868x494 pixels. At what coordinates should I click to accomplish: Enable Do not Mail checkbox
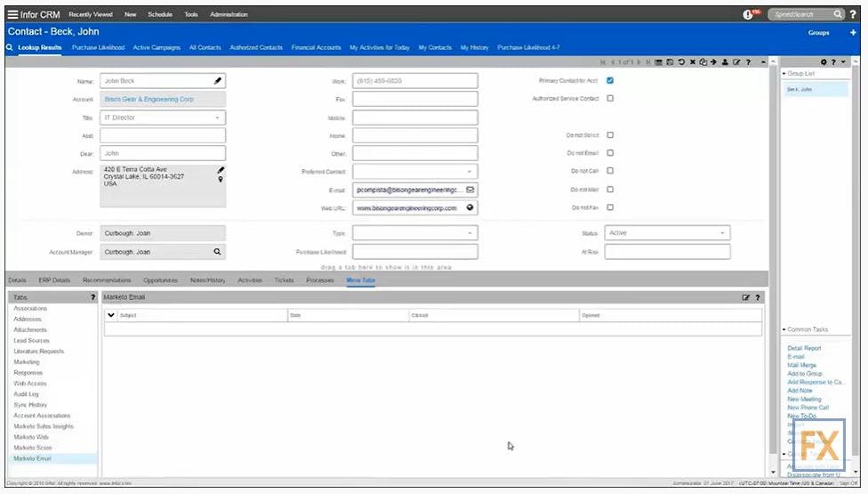click(610, 190)
